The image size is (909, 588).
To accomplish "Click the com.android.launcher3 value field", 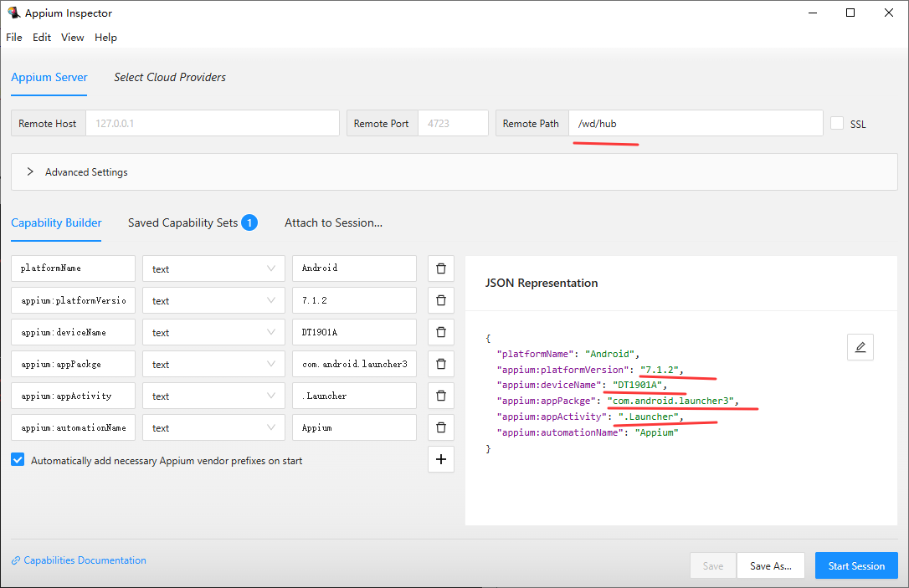I will [354, 364].
